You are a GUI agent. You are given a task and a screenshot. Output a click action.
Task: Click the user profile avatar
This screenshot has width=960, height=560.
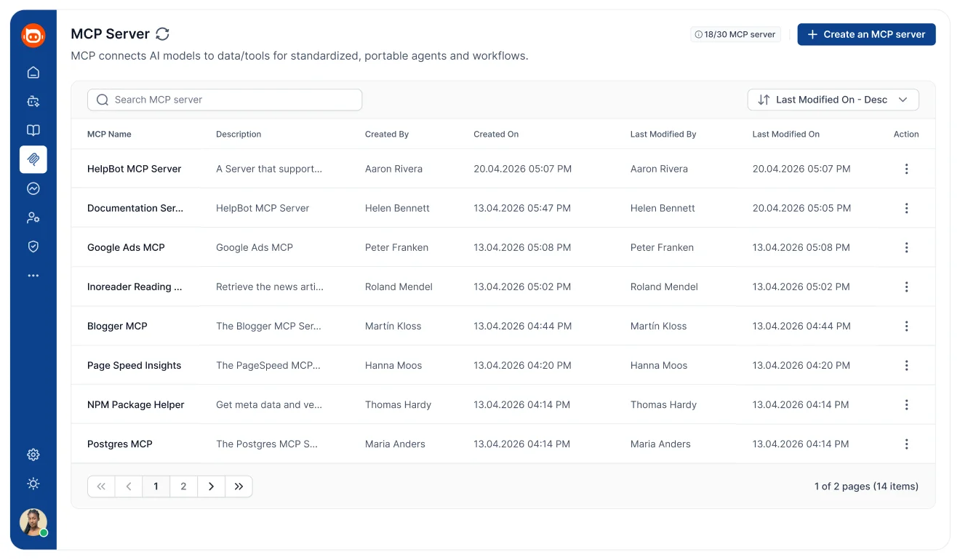click(33, 522)
